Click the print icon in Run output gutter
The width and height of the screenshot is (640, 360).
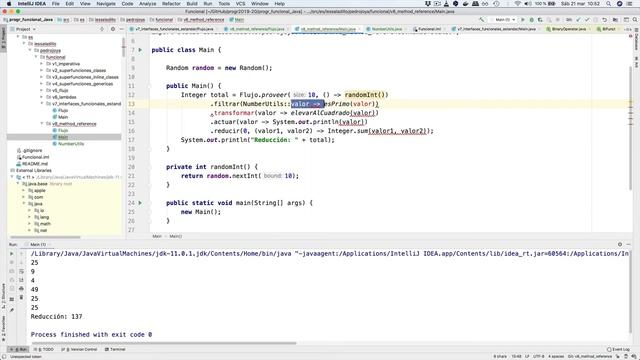point(21,289)
